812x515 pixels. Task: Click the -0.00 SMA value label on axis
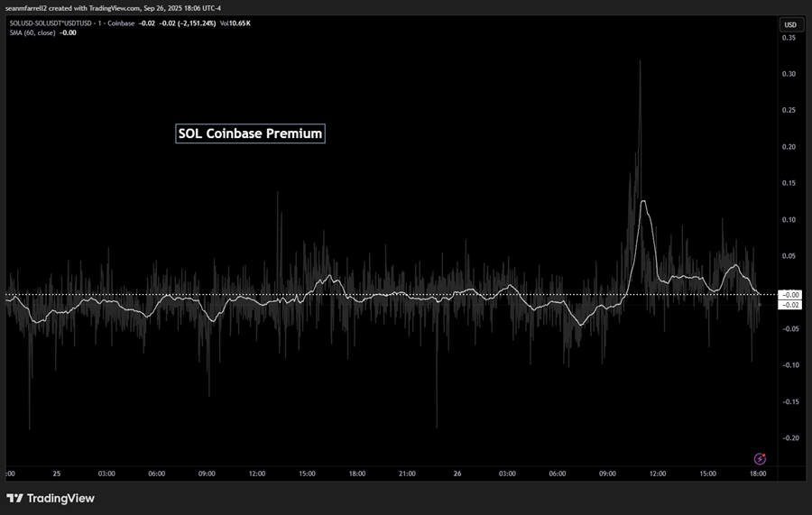pyautogui.click(x=789, y=295)
